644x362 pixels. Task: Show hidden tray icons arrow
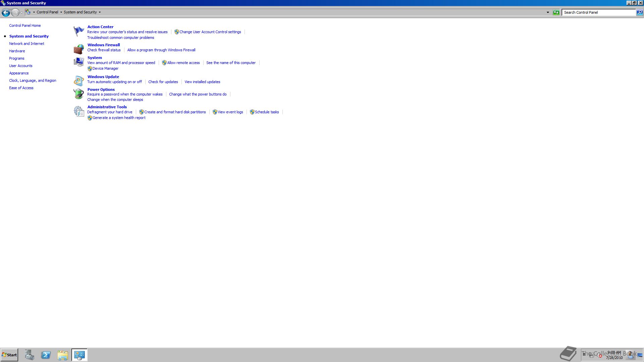584,354
